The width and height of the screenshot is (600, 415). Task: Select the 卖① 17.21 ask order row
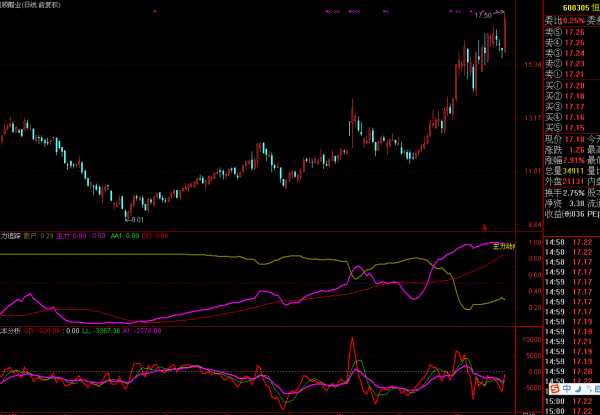(x=564, y=75)
